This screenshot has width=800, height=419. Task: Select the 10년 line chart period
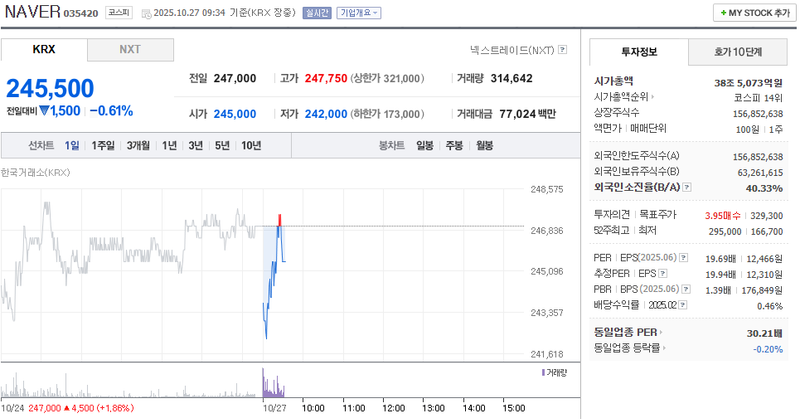251,145
